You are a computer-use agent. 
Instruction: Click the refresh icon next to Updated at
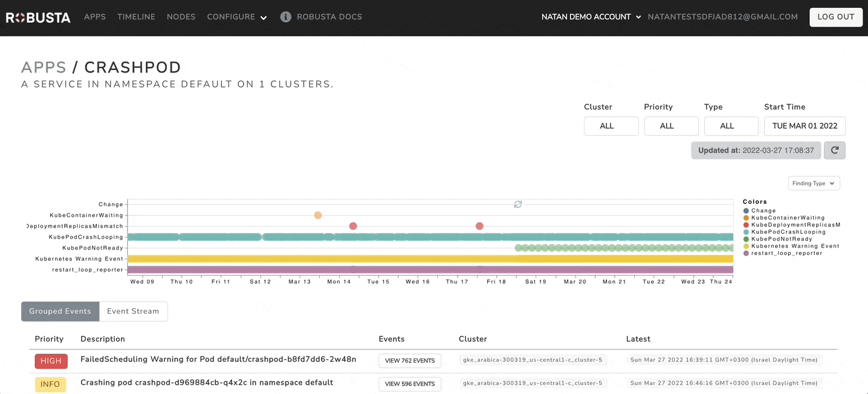(x=835, y=150)
